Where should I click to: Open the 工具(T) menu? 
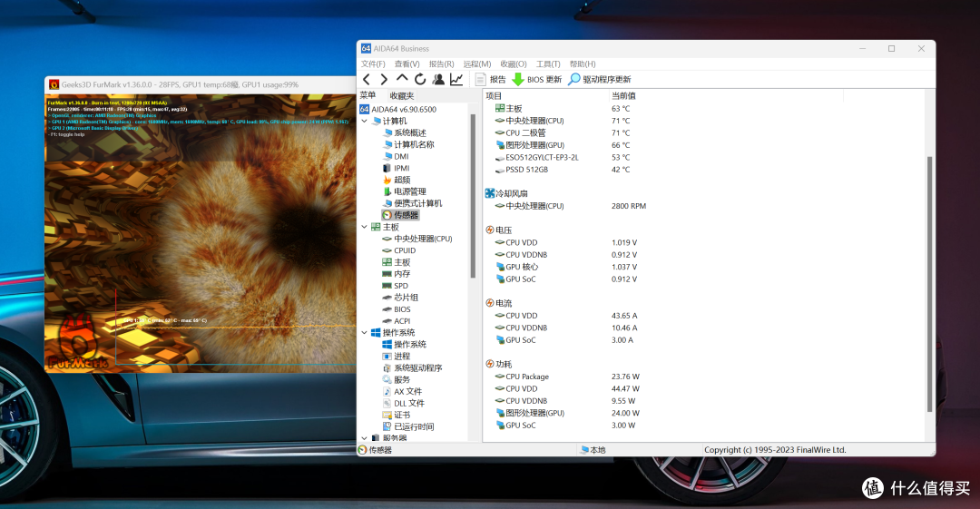548,64
